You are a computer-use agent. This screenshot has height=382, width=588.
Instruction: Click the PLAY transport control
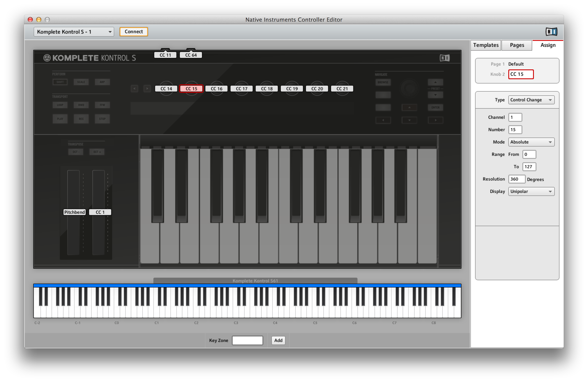pyautogui.click(x=60, y=119)
